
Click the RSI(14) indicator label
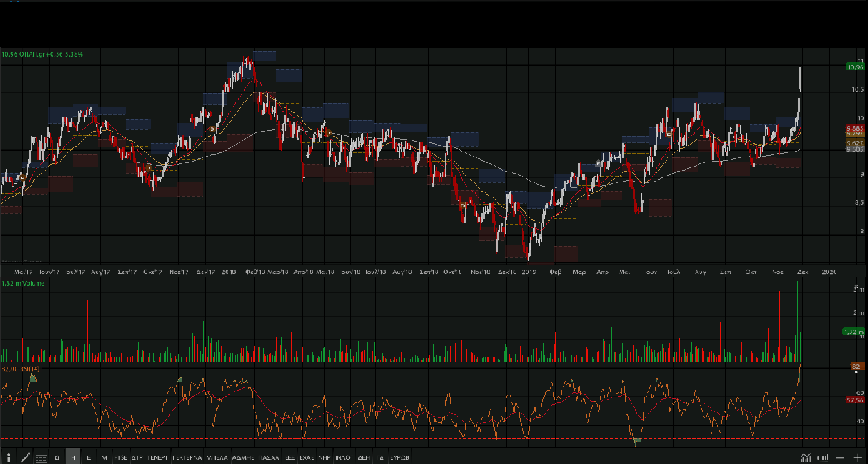[x=17, y=367]
